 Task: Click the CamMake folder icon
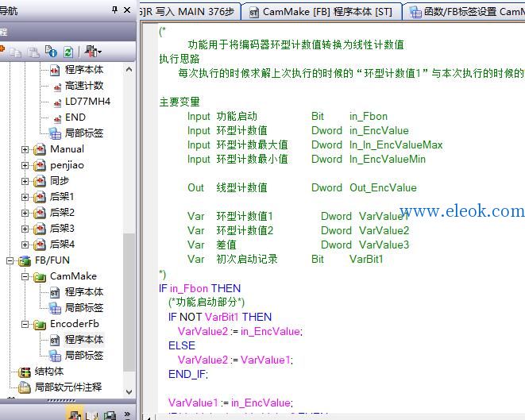pos(40,277)
